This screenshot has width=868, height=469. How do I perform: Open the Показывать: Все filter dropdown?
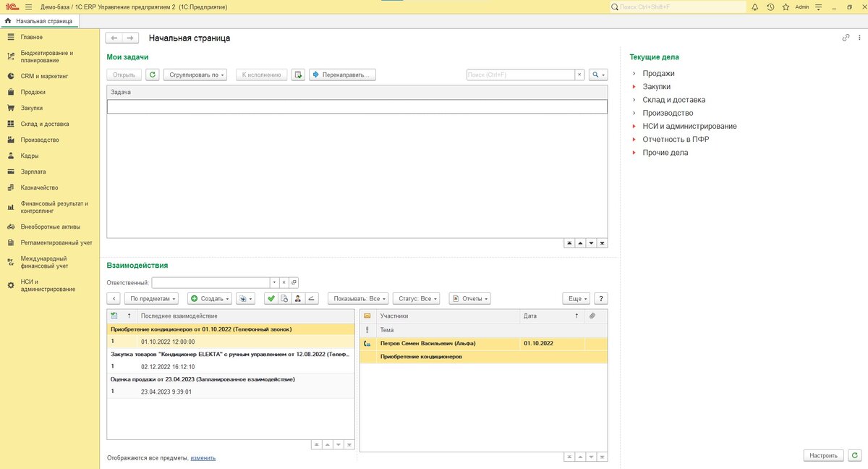tap(358, 298)
